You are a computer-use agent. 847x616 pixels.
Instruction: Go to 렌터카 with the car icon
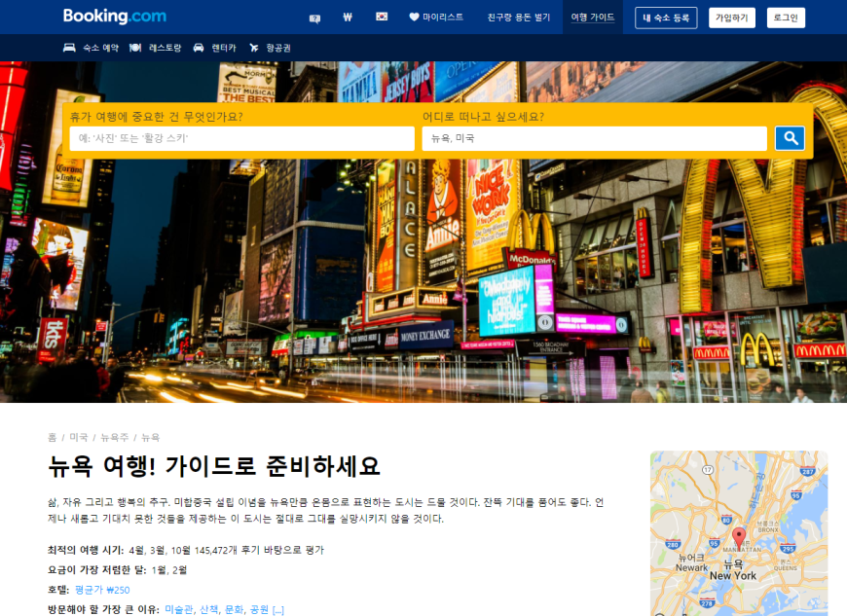(x=214, y=48)
